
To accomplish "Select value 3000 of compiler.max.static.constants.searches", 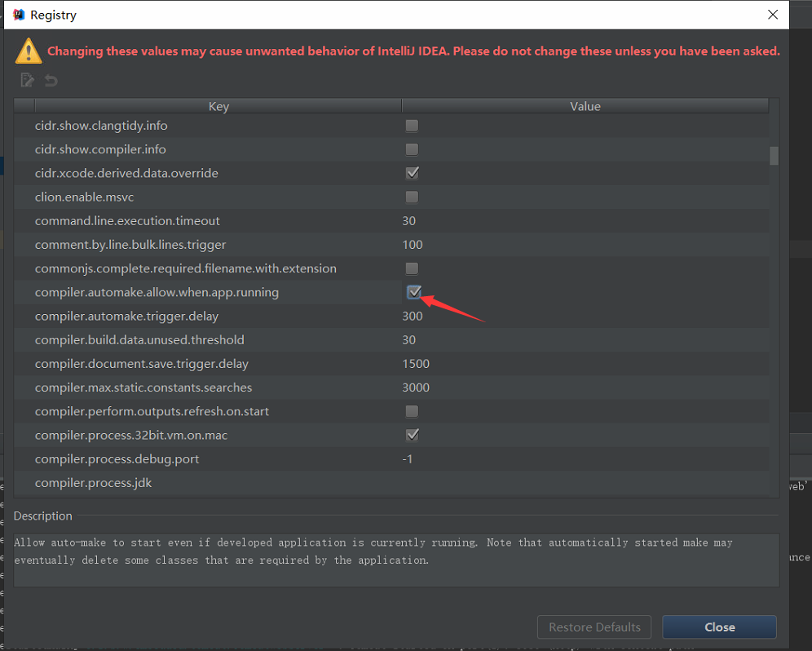I will point(416,387).
